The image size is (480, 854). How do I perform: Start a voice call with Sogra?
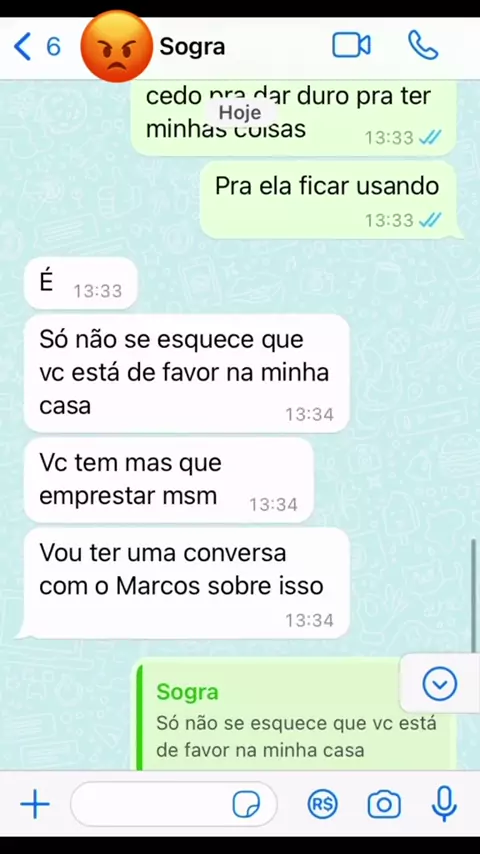[x=423, y=46]
